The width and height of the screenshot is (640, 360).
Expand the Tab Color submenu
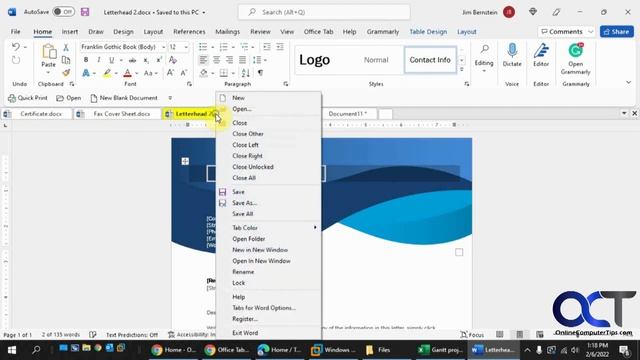click(270, 228)
